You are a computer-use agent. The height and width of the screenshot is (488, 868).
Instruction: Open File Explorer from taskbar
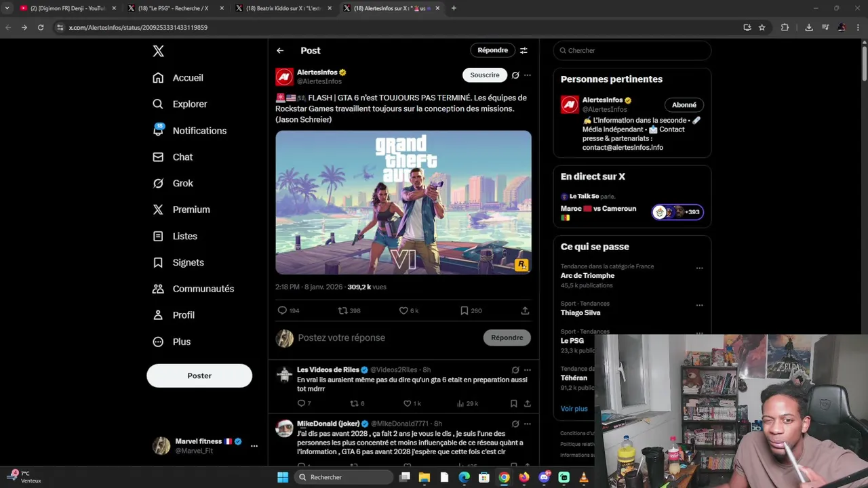point(425,477)
